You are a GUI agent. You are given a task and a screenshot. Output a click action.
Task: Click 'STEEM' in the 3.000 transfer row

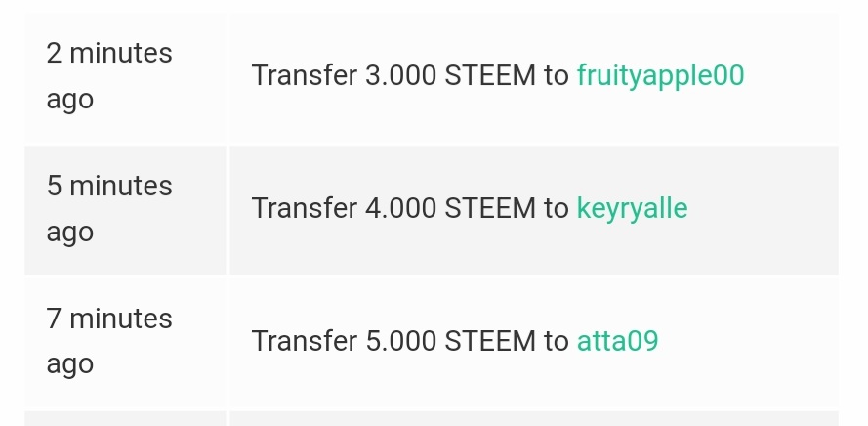(x=490, y=75)
